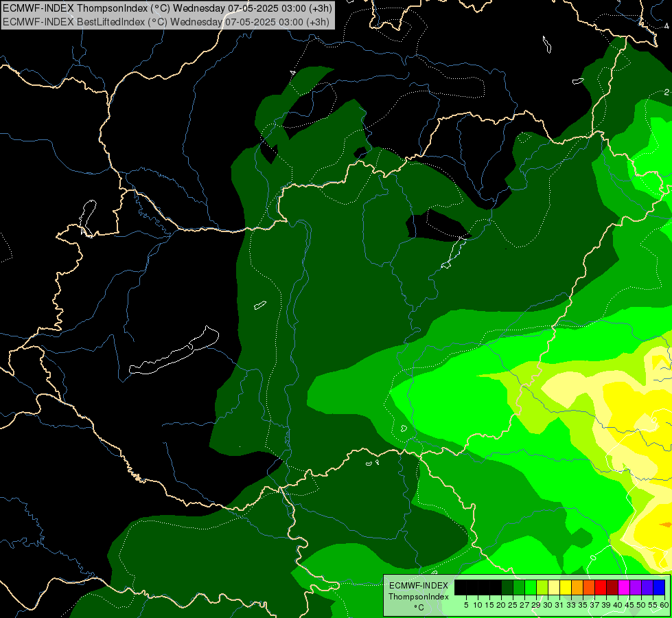Click the legend tick label "40"
Viewport: 672px width, 618px height.
click(618, 605)
